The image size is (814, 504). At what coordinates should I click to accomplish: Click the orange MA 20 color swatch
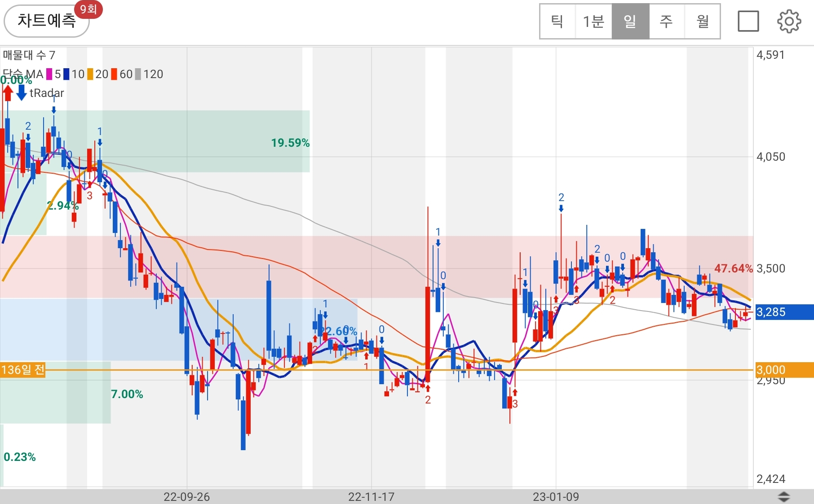[90, 74]
